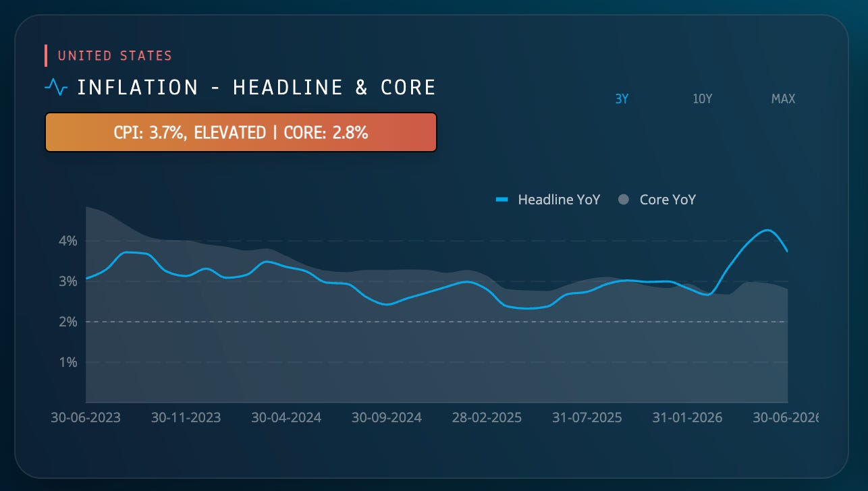Click the 3% y-axis label
Screen dimensions: 868x491
(x=68, y=281)
